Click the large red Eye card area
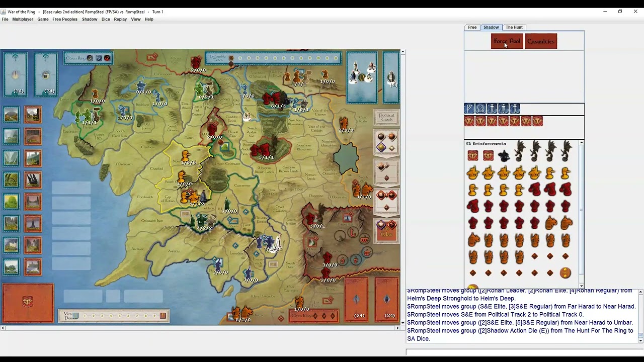The image size is (644, 362). tap(28, 303)
